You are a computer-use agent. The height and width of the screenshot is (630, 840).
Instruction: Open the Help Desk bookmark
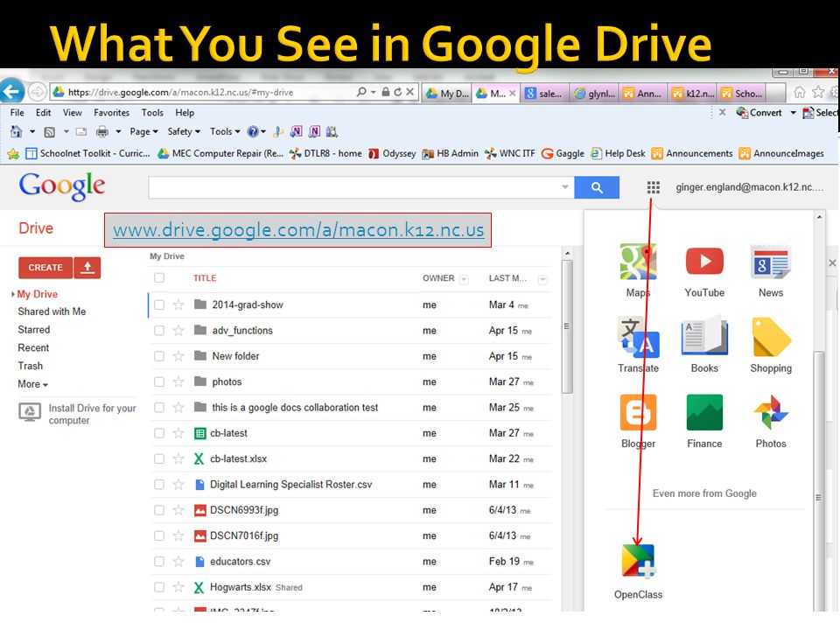[x=618, y=154]
